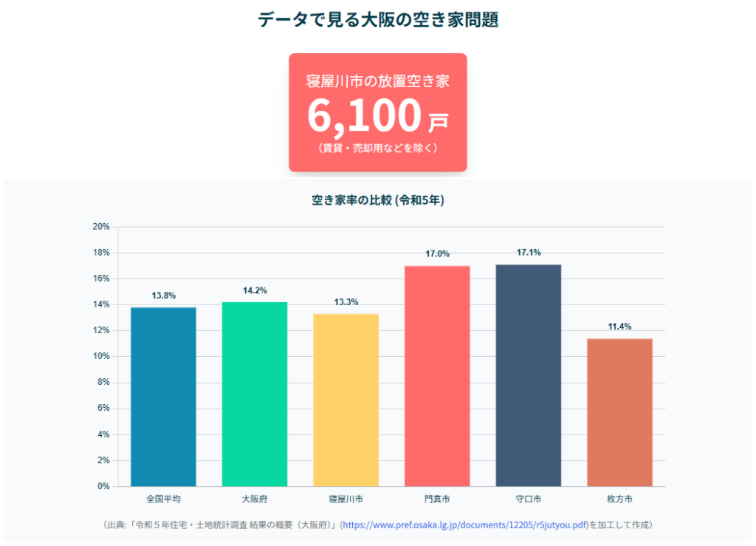Click the heading データで見る大阪の空き家問題
The height and width of the screenshot is (546, 756).
point(378,20)
